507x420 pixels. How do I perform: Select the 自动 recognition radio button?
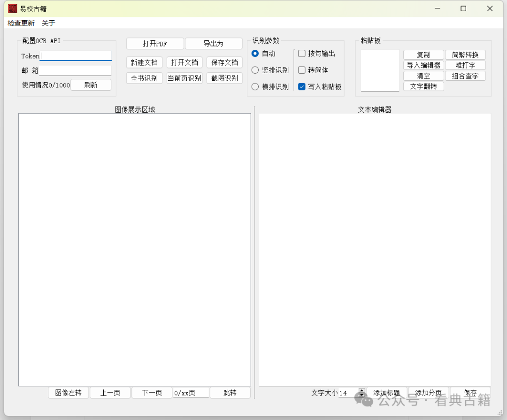point(255,53)
